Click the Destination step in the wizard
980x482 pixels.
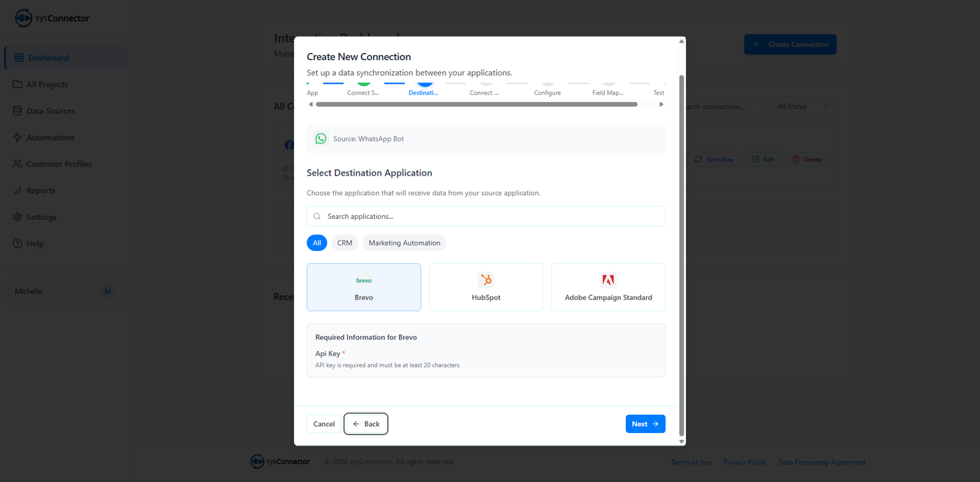pyautogui.click(x=424, y=88)
